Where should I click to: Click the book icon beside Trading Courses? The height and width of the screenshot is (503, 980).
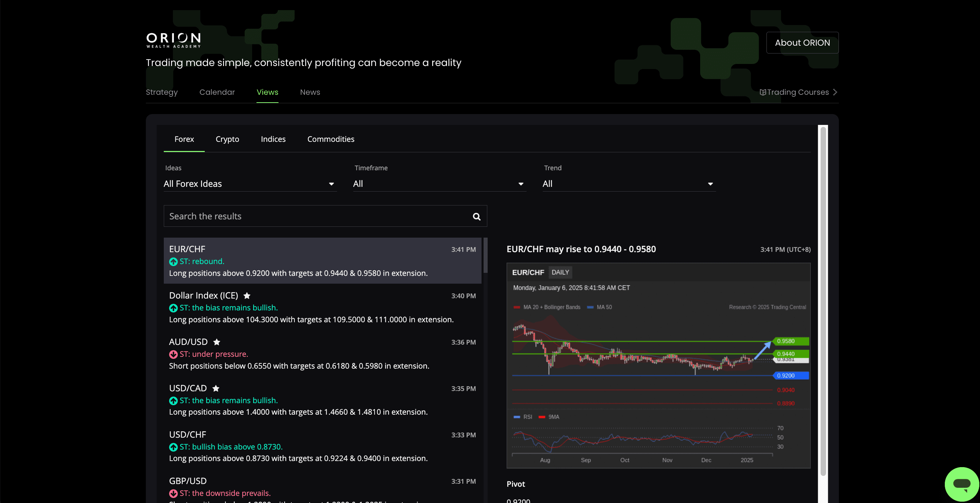(x=762, y=92)
